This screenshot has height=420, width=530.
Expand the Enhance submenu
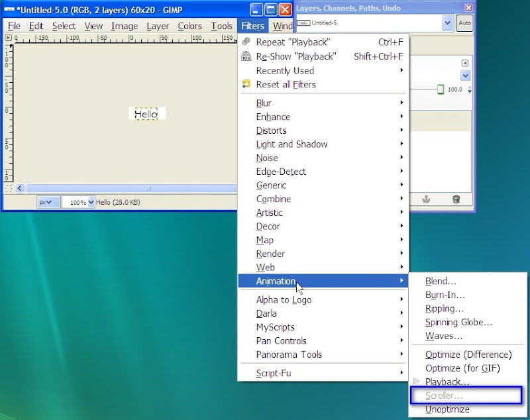coord(323,117)
